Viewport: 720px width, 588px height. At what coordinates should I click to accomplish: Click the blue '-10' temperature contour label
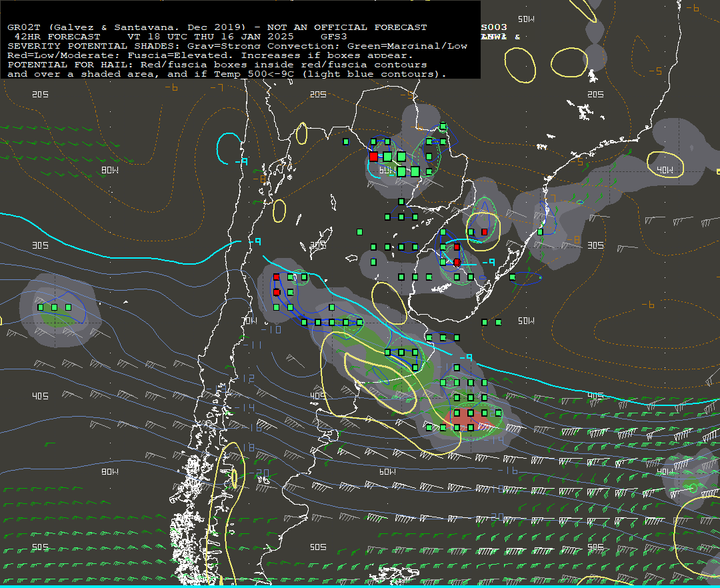pyautogui.click(x=271, y=329)
